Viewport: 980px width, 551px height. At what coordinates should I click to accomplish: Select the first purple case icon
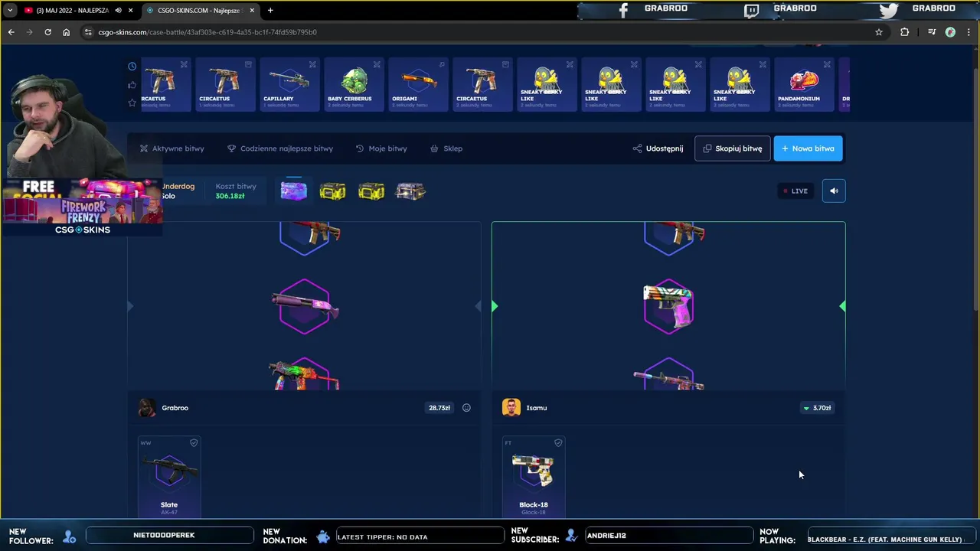pyautogui.click(x=294, y=191)
